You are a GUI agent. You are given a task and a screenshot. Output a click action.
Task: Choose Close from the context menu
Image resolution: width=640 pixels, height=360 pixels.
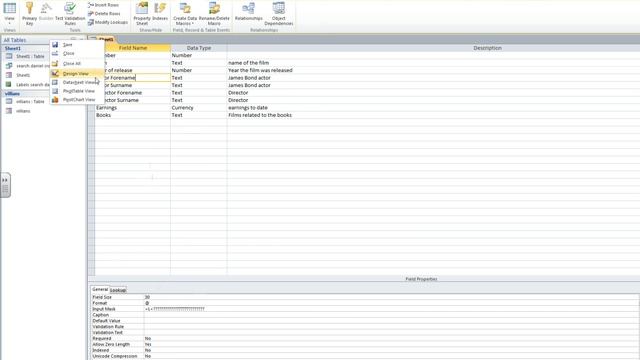tap(69, 53)
